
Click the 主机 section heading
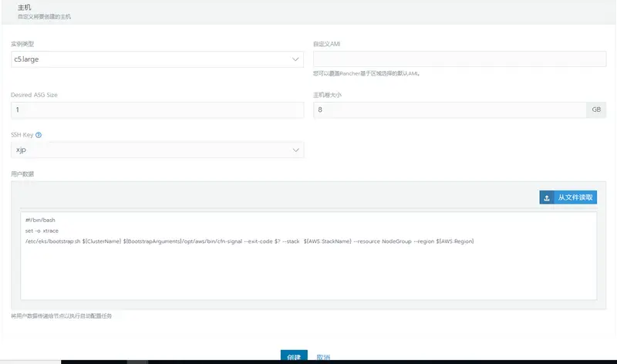[x=25, y=8]
